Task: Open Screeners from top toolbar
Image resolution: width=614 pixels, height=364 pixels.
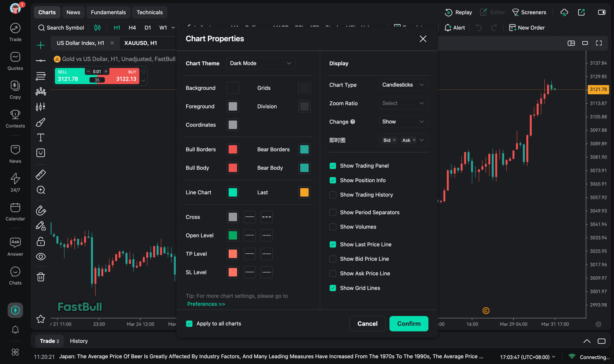Action: [x=529, y=12]
